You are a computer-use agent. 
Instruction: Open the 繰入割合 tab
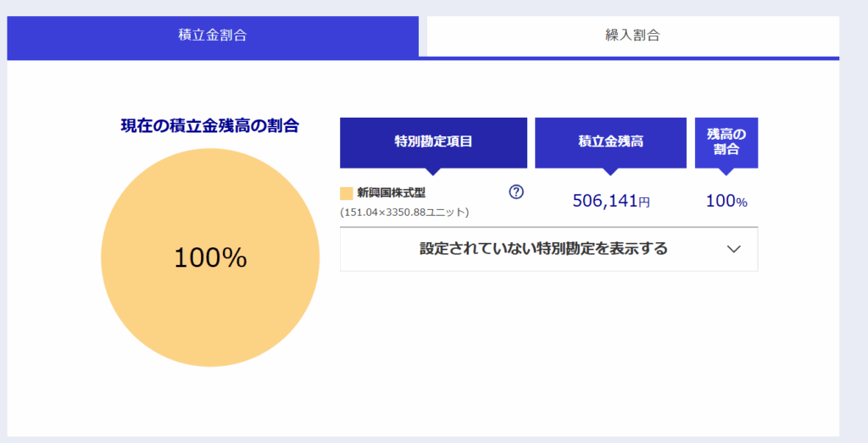pyautogui.click(x=632, y=36)
